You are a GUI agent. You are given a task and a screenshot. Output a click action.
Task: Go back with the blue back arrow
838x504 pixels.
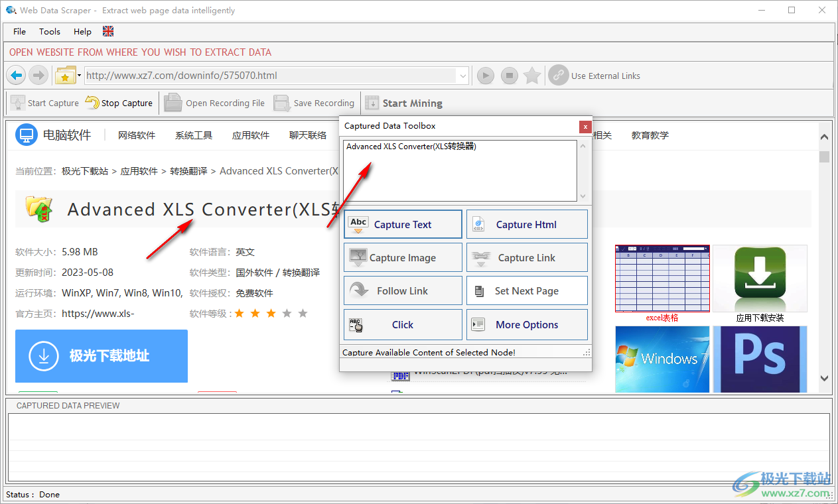click(17, 76)
